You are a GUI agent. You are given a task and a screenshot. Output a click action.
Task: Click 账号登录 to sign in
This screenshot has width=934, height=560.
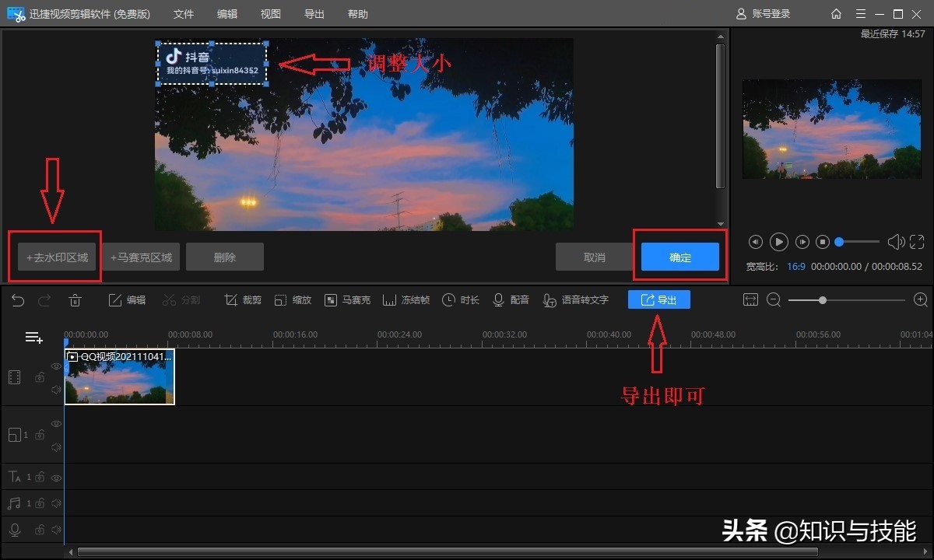(x=763, y=14)
